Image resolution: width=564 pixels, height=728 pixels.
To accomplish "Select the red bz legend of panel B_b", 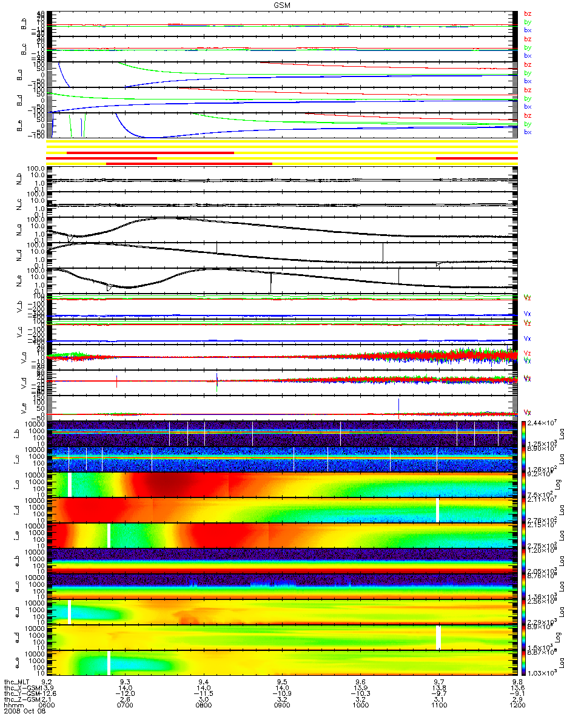I will [528, 13].
